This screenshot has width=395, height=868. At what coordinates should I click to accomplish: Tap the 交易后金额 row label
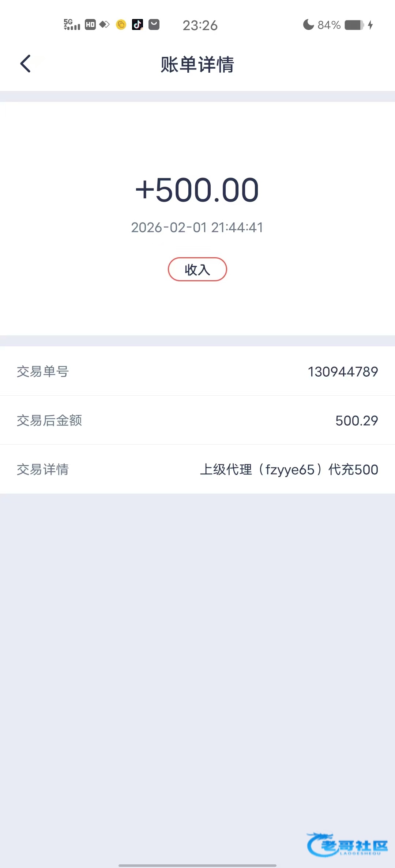(x=49, y=420)
